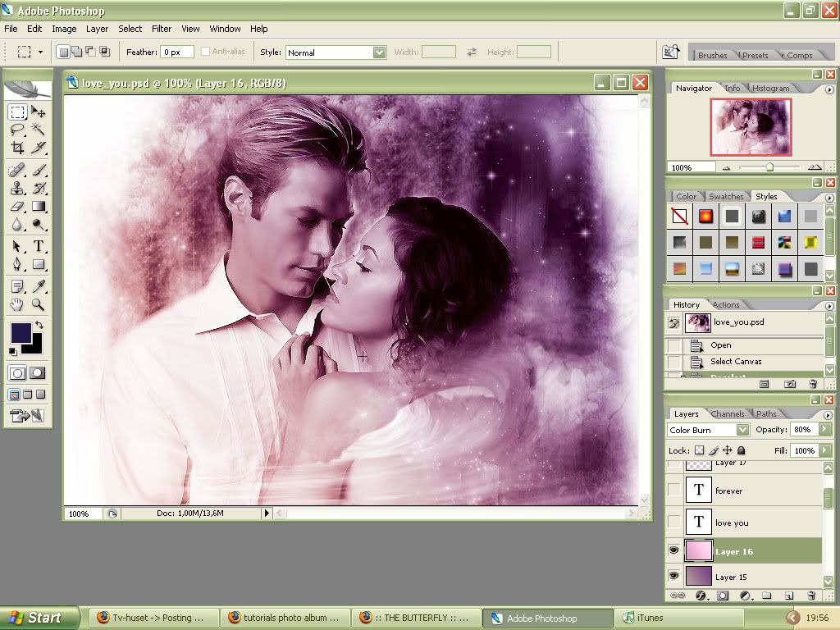The image size is (840, 630).
Task: Toggle Lock transparent pixels
Action: click(x=700, y=450)
